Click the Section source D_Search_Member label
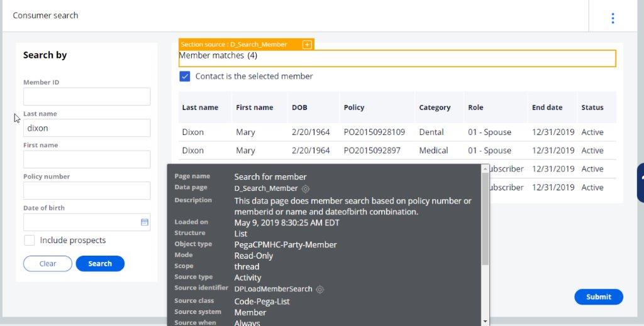644x326 pixels. pyautogui.click(x=234, y=45)
